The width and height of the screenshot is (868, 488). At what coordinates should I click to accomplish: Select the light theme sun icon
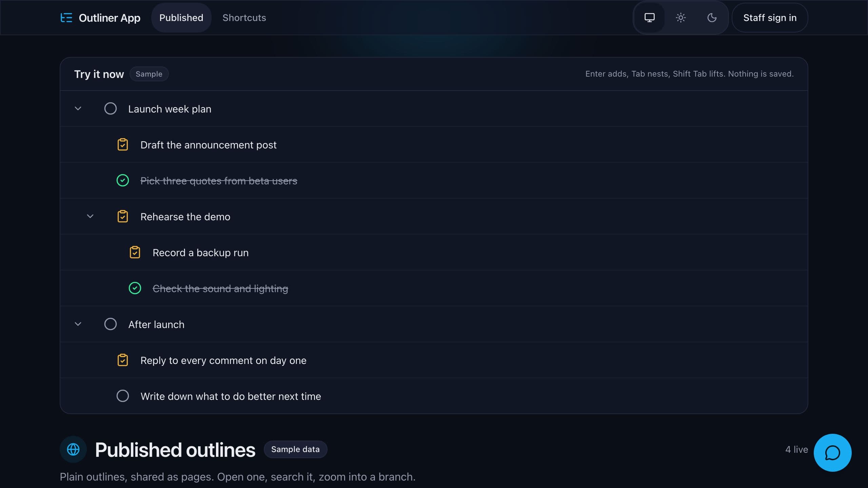coord(680,18)
